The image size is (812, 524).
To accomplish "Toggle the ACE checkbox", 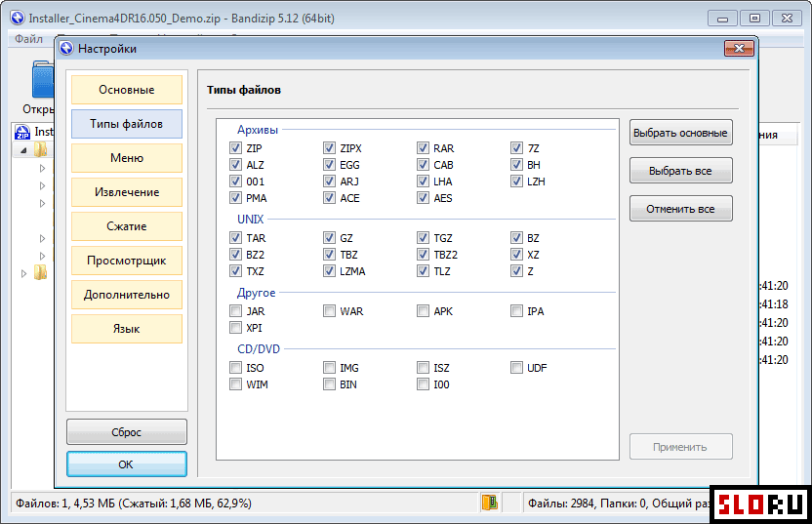I will click(x=329, y=198).
